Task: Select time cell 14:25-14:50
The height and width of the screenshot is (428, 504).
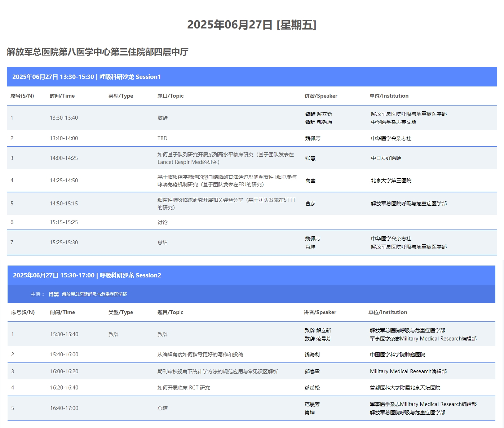Action: [x=64, y=180]
